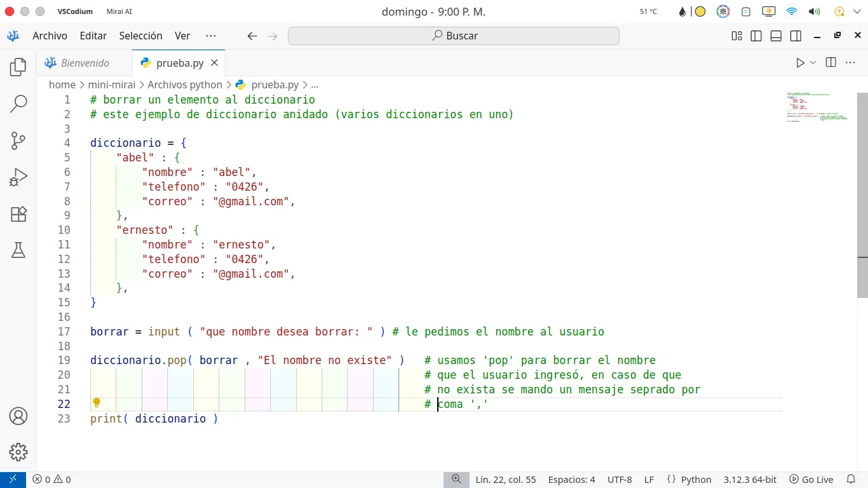
Task: Click Go Live server button
Action: point(811,480)
